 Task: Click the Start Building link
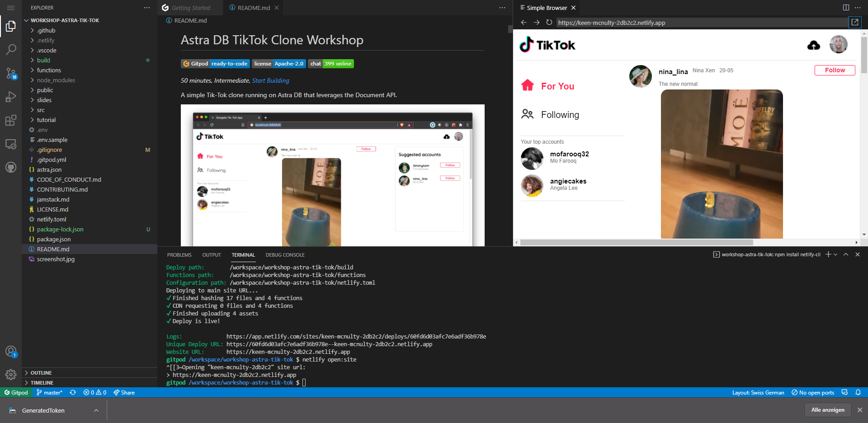pyautogui.click(x=270, y=80)
